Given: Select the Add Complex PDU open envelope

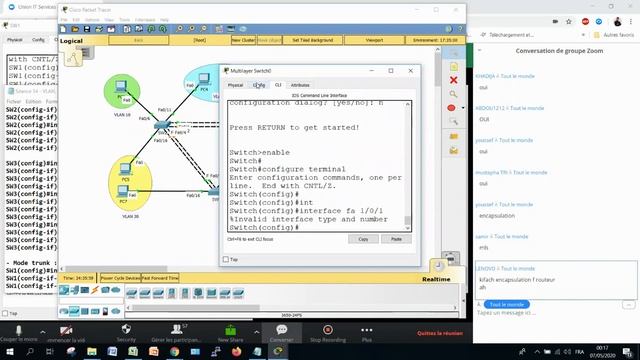Looking at the screenshot, I should [x=453, y=151].
